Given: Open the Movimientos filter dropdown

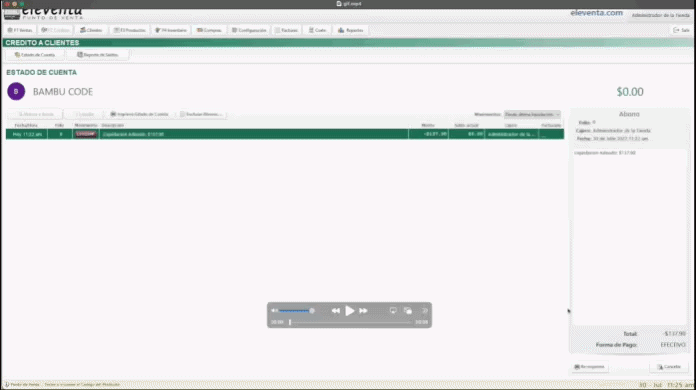Looking at the screenshot, I should tap(532, 114).
